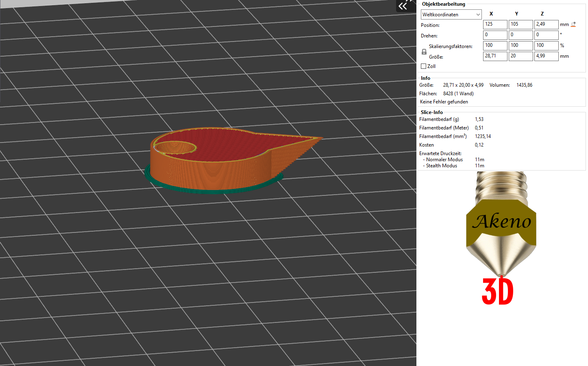588x366 pixels.
Task: Click the Flächen value '8428 (1 Wand)'
Action: (458, 94)
